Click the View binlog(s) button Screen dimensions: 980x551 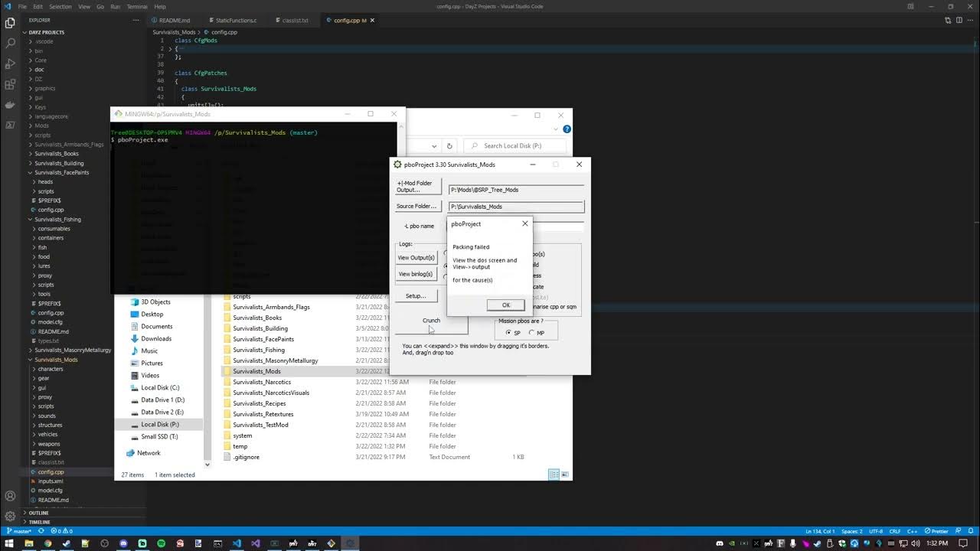click(416, 274)
